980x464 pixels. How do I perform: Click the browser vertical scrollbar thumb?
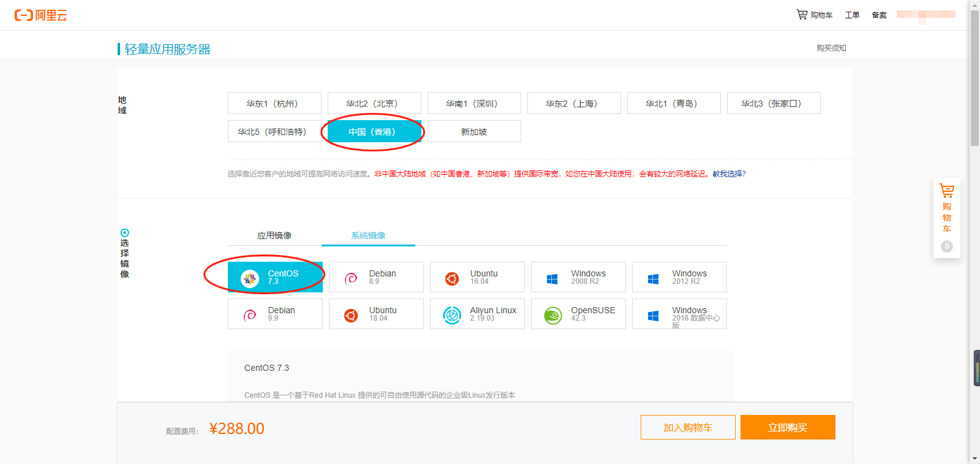(974, 78)
